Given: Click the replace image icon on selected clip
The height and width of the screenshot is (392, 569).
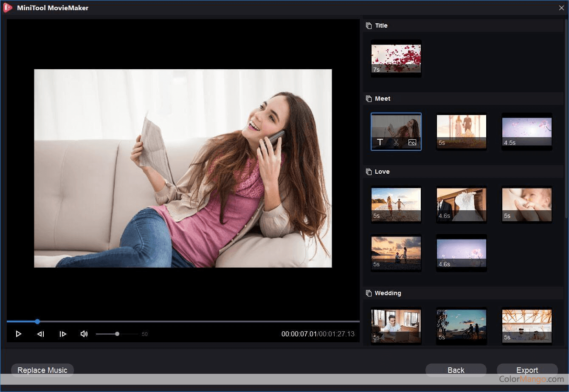Looking at the screenshot, I should 412,142.
